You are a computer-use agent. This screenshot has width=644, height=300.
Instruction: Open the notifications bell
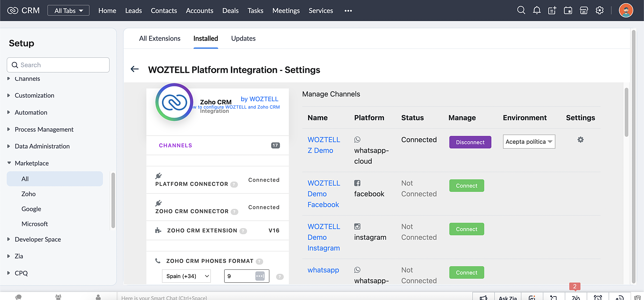[x=537, y=10]
